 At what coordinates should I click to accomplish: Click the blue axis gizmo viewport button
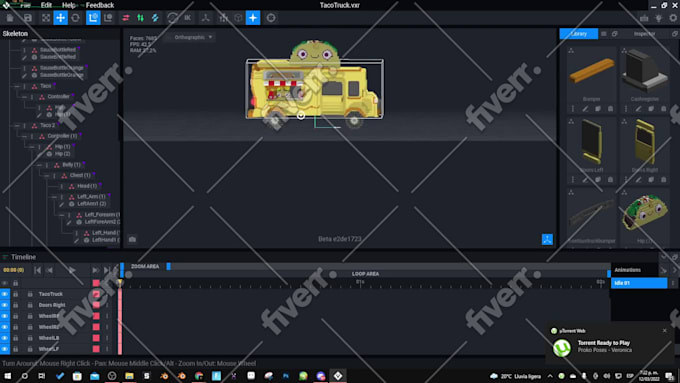pos(547,239)
